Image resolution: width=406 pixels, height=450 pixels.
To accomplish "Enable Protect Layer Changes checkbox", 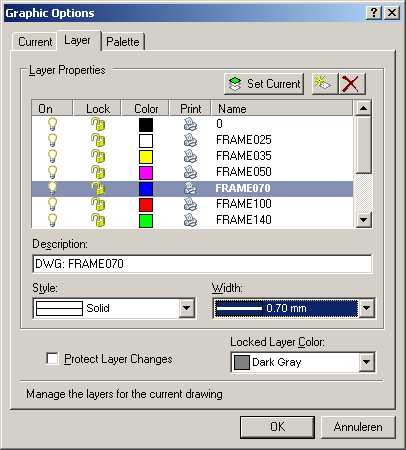I will coord(52,359).
